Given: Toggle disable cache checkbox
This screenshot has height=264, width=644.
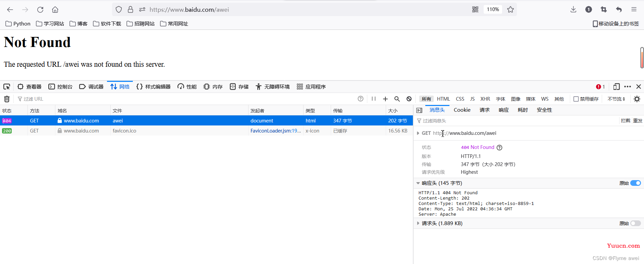Looking at the screenshot, I should tap(576, 99).
